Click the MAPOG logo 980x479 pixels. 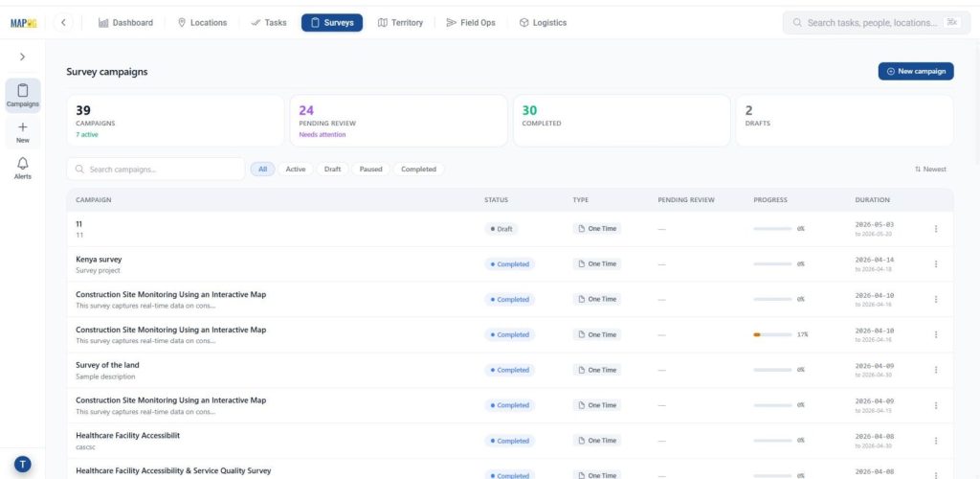click(24, 23)
